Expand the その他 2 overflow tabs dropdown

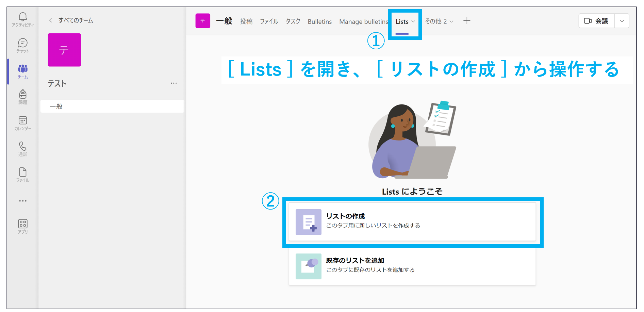coord(439,21)
